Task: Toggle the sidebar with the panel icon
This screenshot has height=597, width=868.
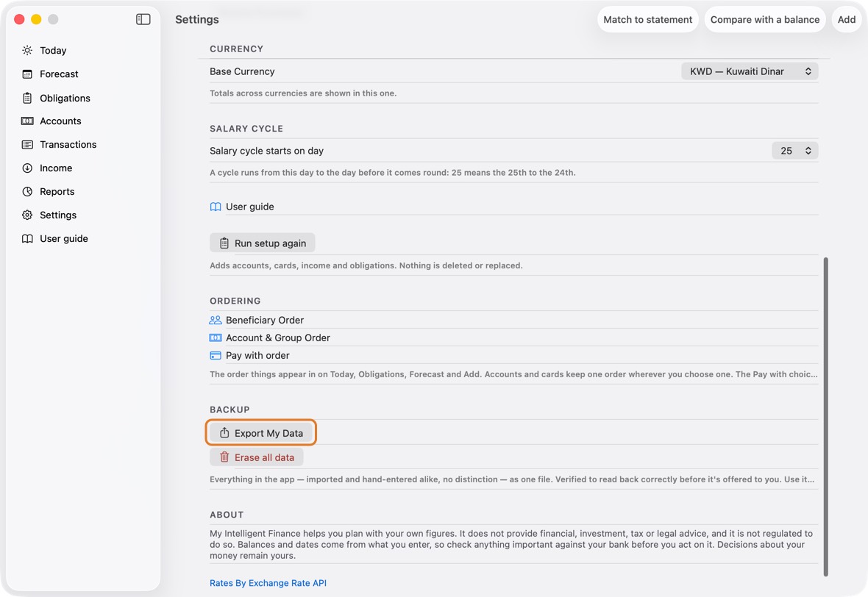Action: coord(143,19)
